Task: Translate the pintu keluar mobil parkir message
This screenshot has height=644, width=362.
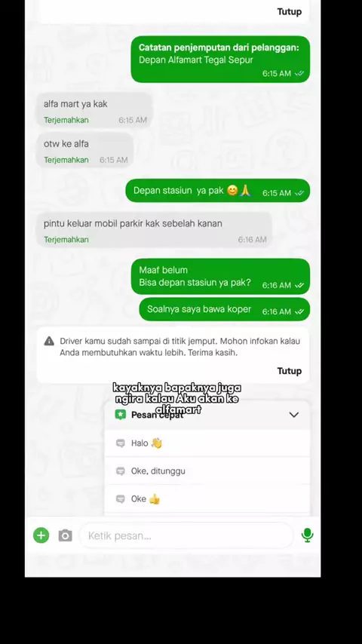Action: point(66,240)
